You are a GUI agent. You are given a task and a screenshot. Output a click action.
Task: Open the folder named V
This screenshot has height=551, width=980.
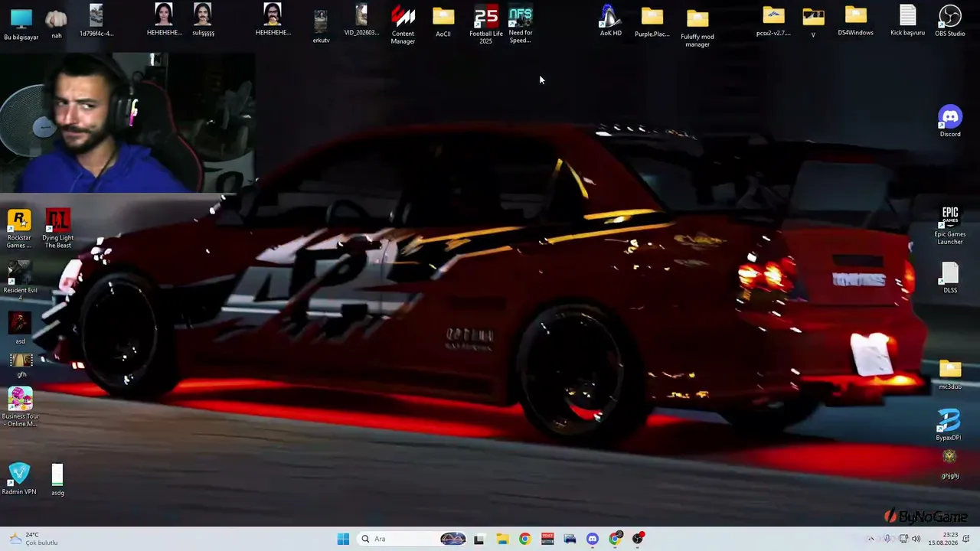813,22
